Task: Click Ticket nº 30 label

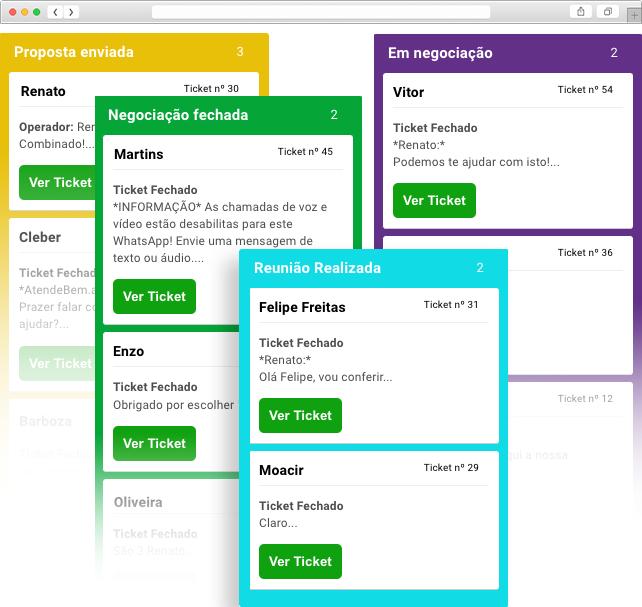Action: [211, 88]
